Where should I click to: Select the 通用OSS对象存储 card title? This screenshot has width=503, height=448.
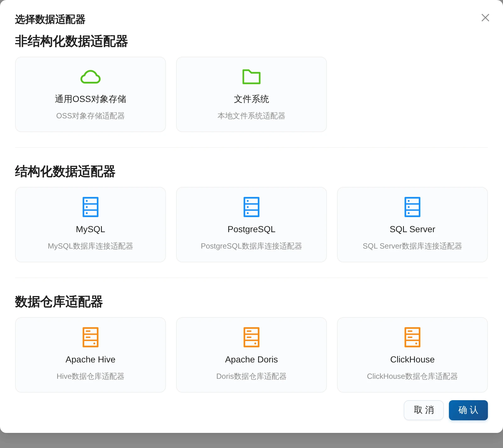click(x=91, y=99)
